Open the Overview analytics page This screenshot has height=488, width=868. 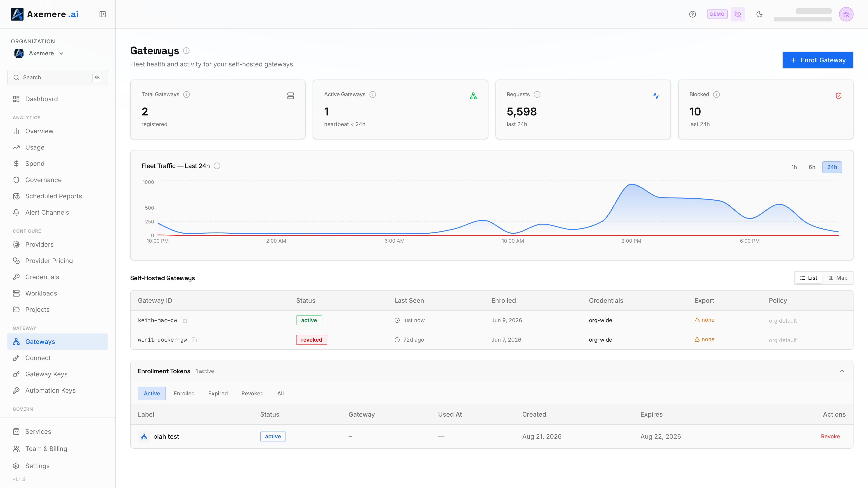click(58, 131)
